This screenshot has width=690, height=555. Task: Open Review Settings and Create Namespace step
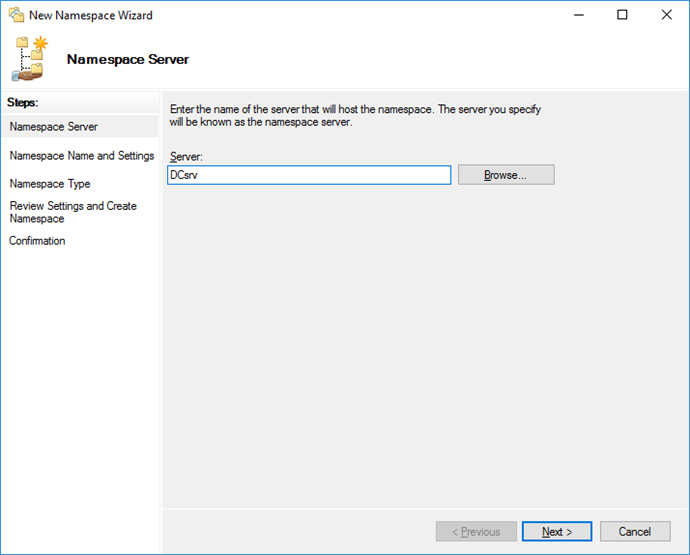(73, 212)
